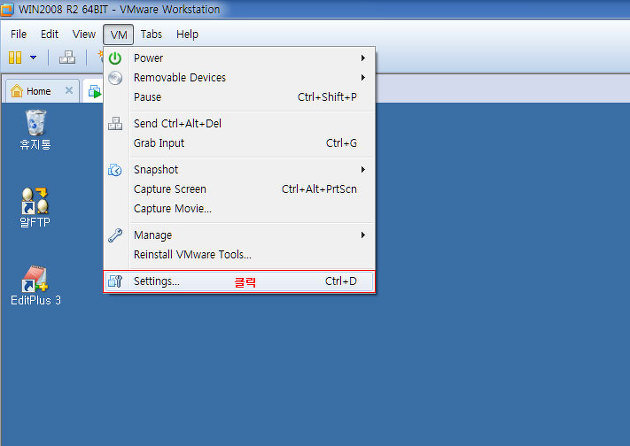Screen dimensions: 630x446
Task: Choose Grab Input menu item
Action: click(x=239, y=143)
